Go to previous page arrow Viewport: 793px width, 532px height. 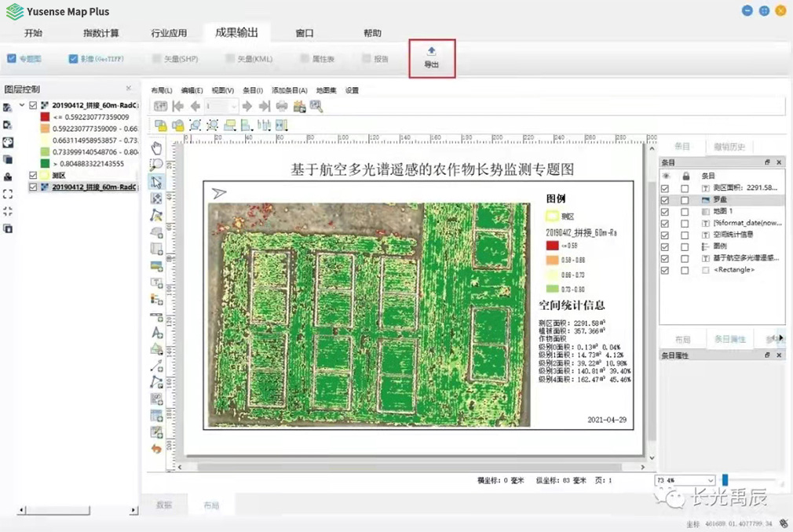click(x=196, y=106)
